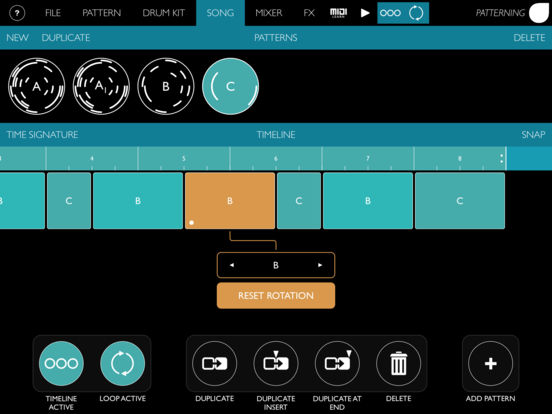
Task: Select the orange B block in timeline
Action: point(230,201)
